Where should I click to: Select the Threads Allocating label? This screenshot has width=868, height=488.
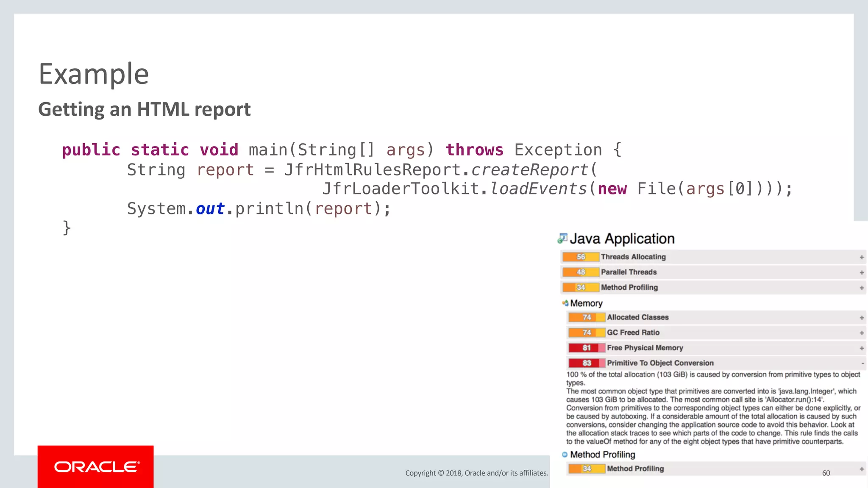pyautogui.click(x=633, y=257)
